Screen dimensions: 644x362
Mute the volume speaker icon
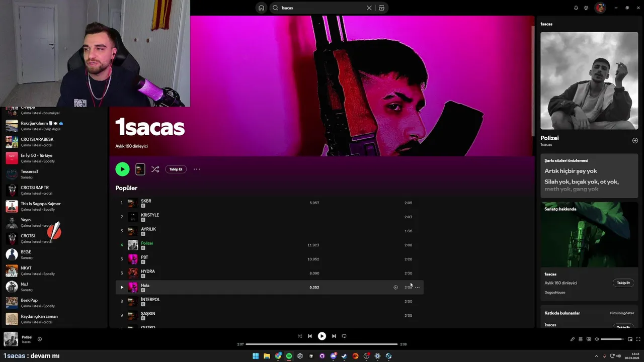597,339
